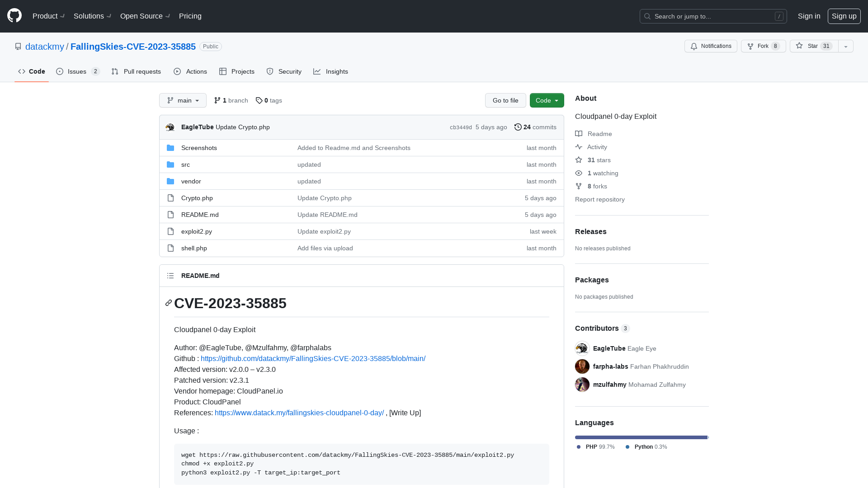The width and height of the screenshot is (868, 488).
Task: Click the cb3449d commit hash
Action: pyautogui.click(x=461, y=127)
